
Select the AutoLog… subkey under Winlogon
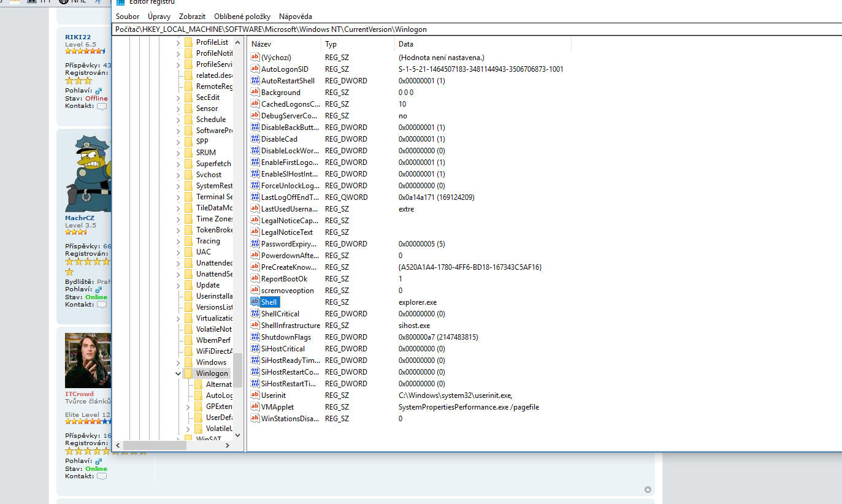coord(219,395)
